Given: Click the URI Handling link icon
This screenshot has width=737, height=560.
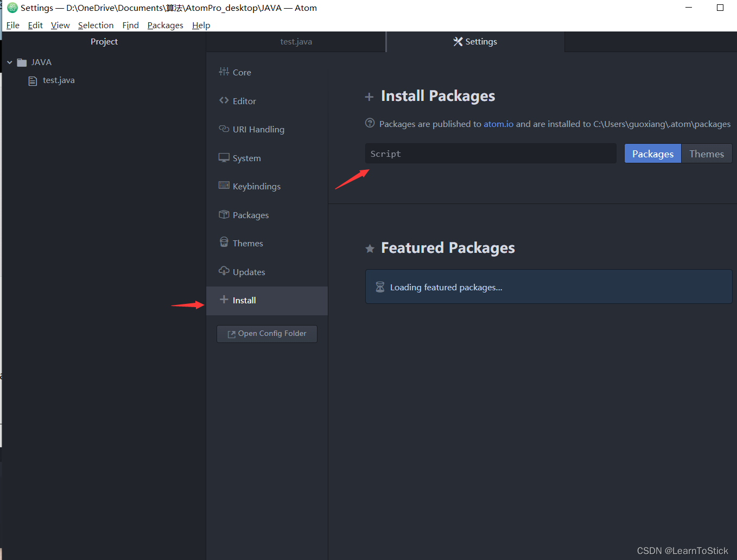Looking at the screenshot, I should click(x=224, y=129).
